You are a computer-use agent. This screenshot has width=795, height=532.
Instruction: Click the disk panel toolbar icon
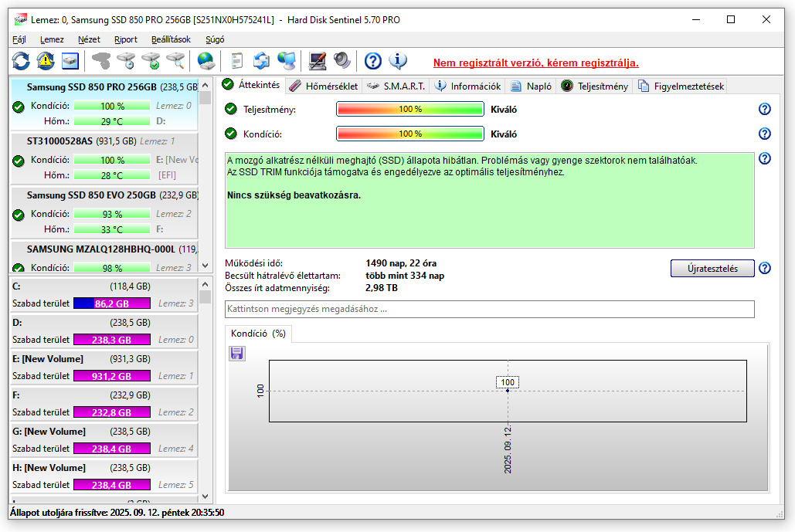coord(70,61)
